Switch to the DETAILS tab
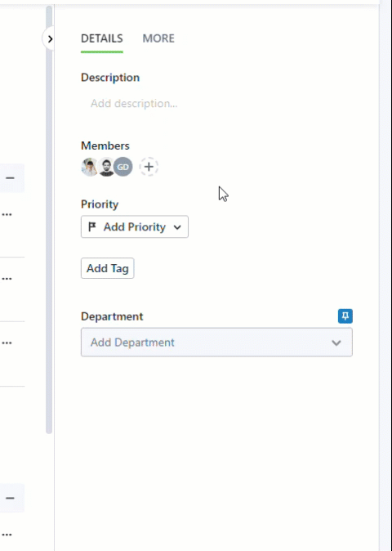 [x=102, y=38]
